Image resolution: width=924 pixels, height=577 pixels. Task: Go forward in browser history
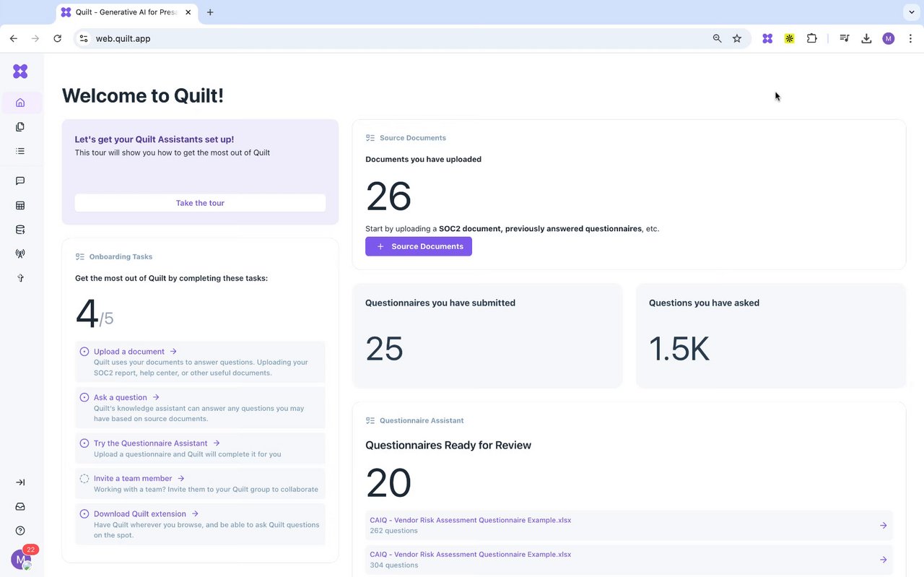tap(35, 38)
